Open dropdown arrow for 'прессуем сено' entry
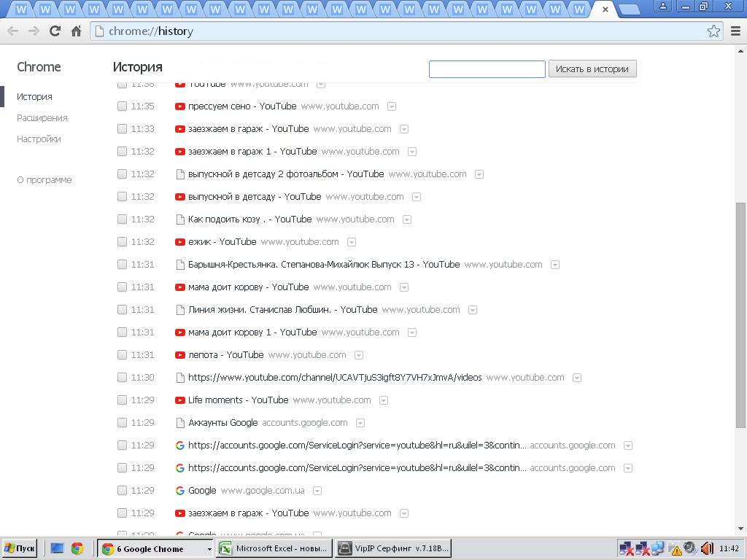 [392, 106]
